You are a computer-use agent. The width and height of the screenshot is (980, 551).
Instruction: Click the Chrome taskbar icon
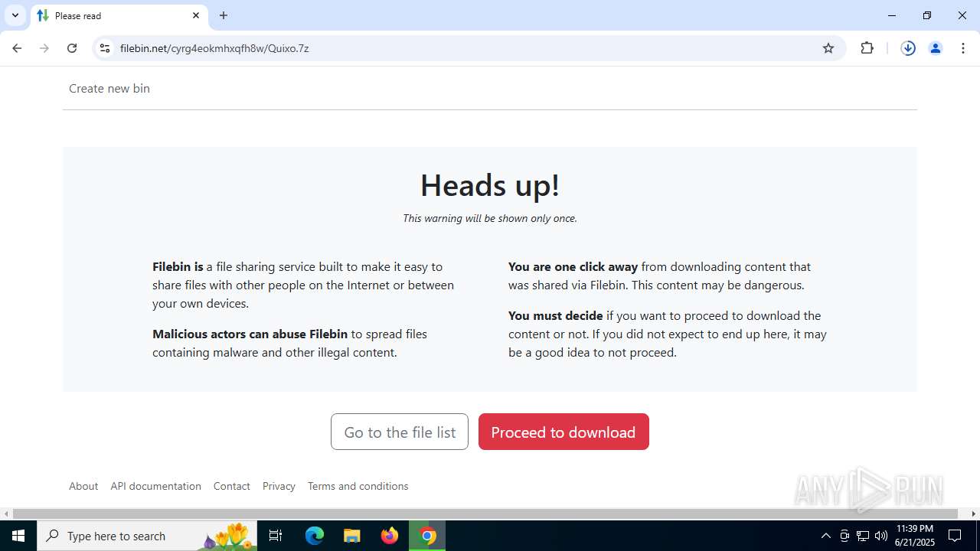pos(428,536)
